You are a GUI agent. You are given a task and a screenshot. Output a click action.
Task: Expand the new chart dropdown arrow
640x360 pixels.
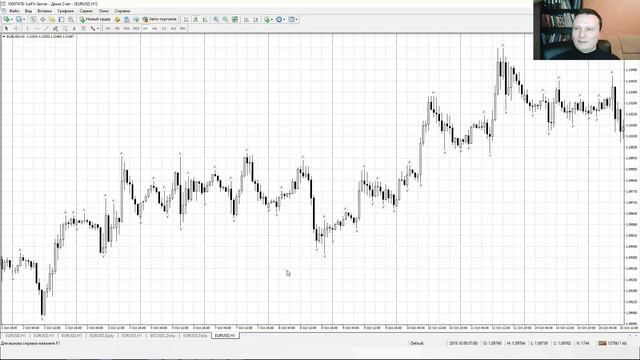tap(12, 19)
